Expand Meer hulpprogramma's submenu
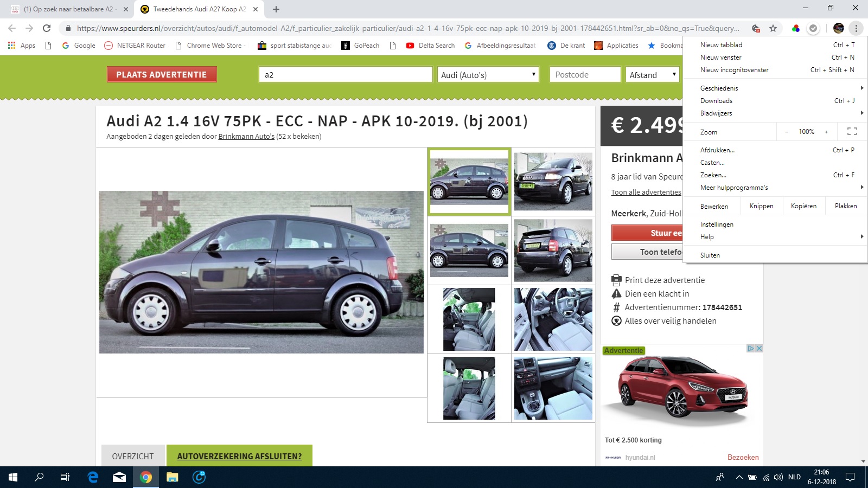The image size is (868, 488). [x=776, y=188]
